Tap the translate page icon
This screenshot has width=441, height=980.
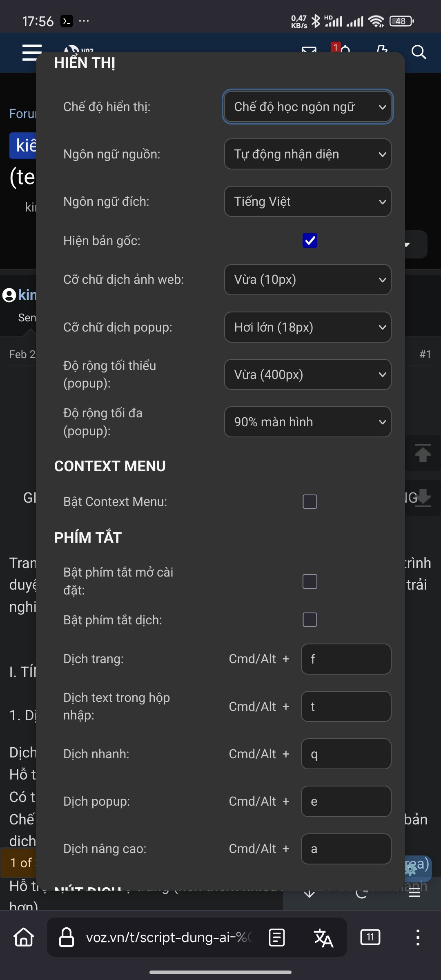point(323,937)
